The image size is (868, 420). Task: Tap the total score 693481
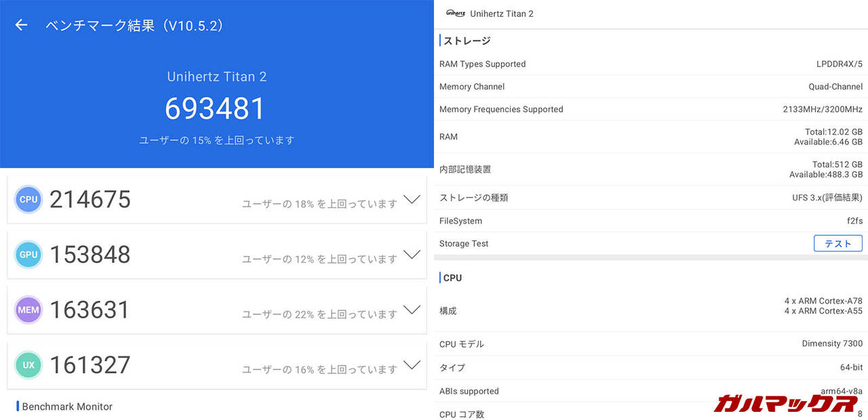[x=216, y=108]
